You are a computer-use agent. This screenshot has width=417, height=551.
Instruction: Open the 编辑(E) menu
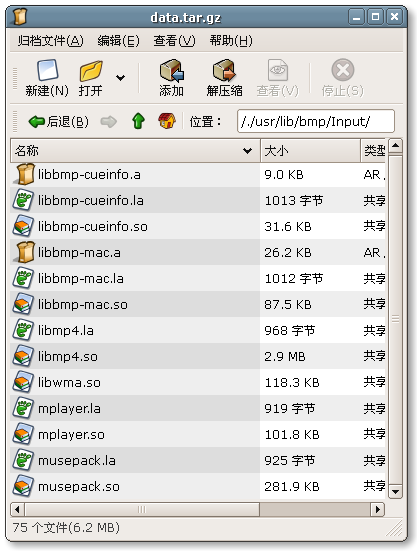pyautogui.click(x=118, y=41)
